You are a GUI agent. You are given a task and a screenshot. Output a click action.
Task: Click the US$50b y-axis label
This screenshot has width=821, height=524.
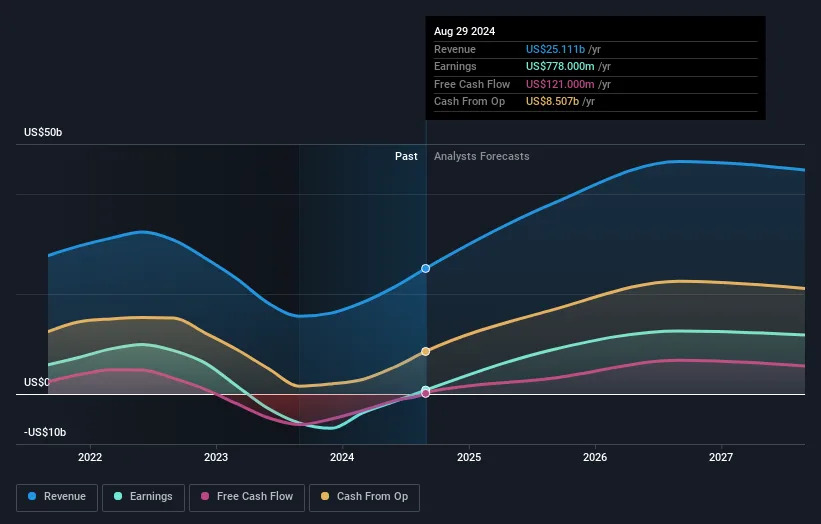pos(43,132)
